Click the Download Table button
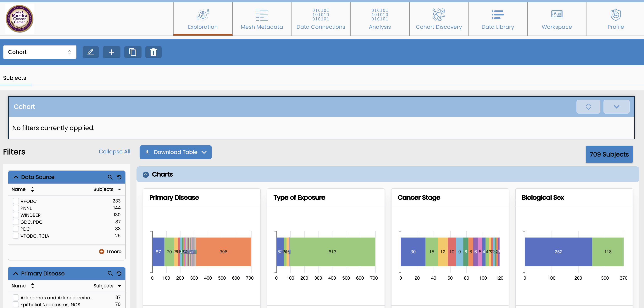Image resolution: width=644 pixels, height=308 pixels. point(175,152)
